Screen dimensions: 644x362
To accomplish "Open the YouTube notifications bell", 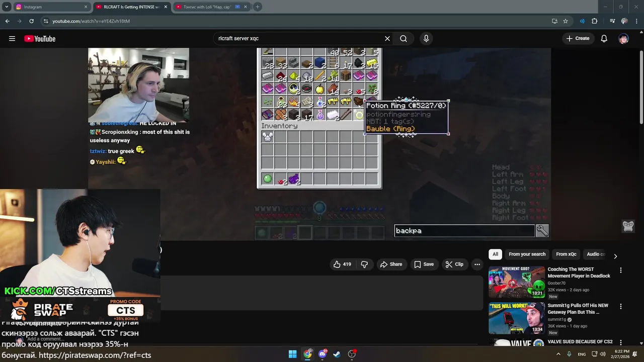I will [604, 39].
